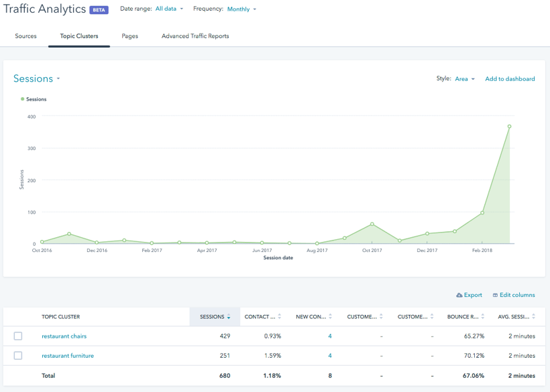Click the Oct 2017 chart data point
The width and height of the screenshot is (550, 392).
[372, 224]
